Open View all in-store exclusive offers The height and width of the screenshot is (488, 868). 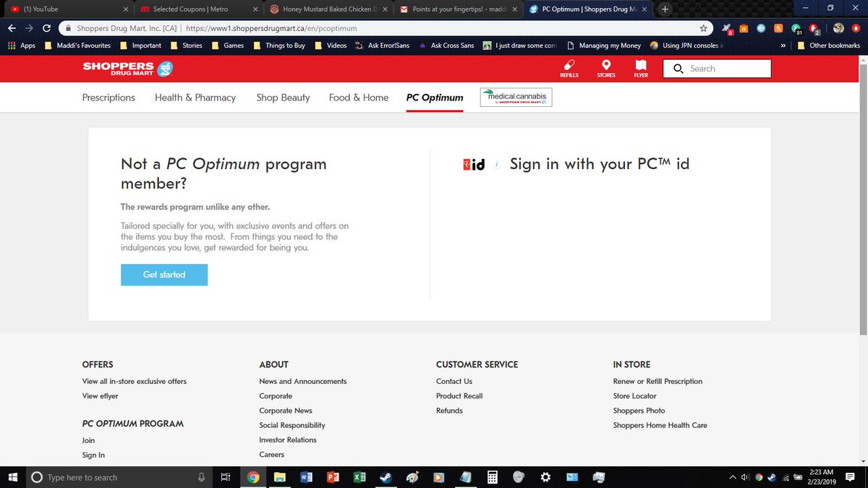tap(135, 381)
